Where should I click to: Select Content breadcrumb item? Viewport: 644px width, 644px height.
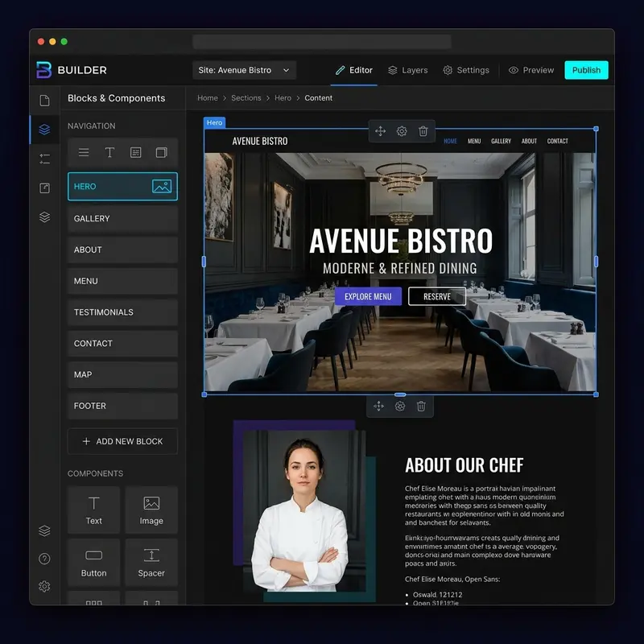[x=318, y=97]
